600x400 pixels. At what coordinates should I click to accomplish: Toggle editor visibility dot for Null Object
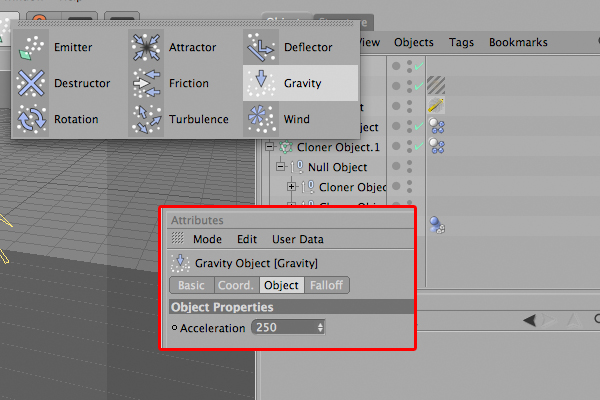click(x=409, y=163)
